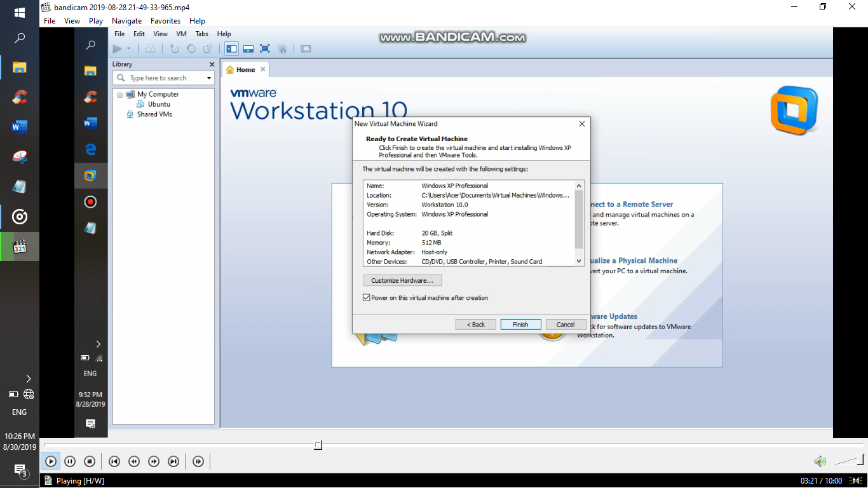Open Snipping Tool from the outer taskbar
The image size is (868, 488).
pos(19,157)
